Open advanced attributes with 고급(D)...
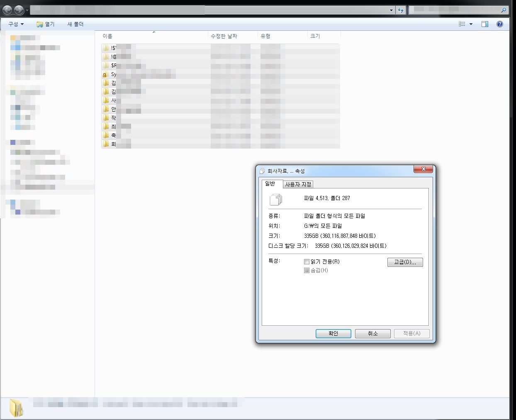This screenshot has height=420, width=516. [x=405, y=262]
